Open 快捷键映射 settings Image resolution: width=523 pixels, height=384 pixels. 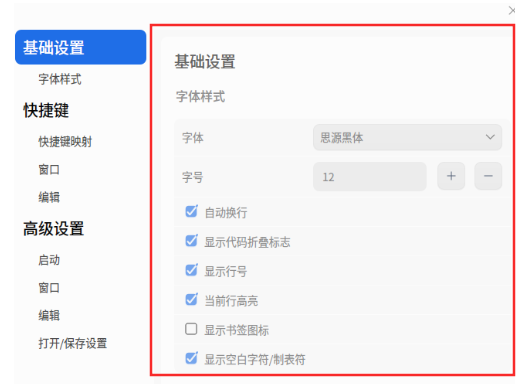point(65,141)
